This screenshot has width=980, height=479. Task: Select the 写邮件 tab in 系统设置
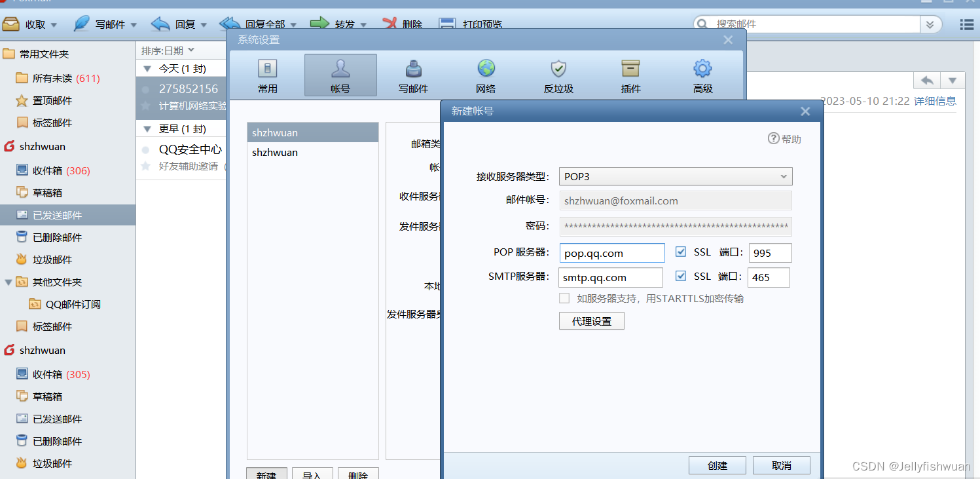(x=413, y=75)
